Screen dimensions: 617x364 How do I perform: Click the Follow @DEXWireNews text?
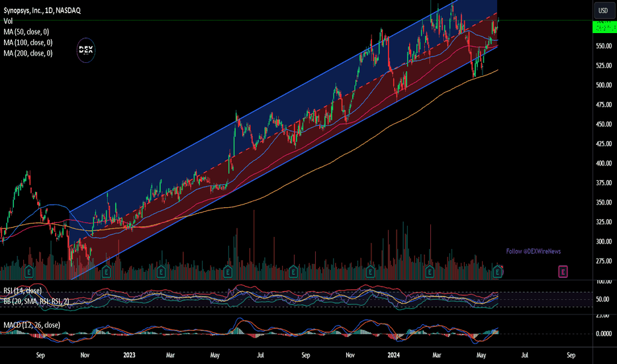[533, 251]
